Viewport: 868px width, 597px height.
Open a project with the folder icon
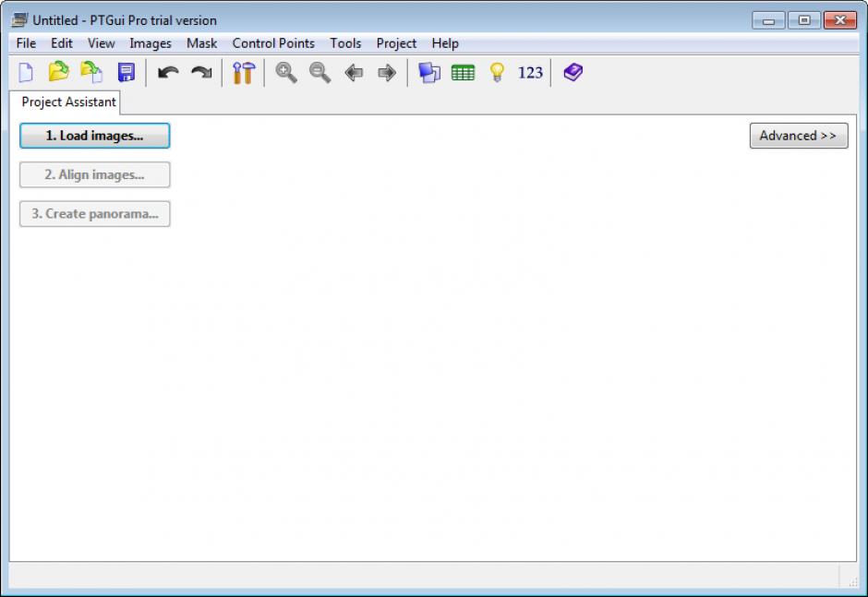coord(59,72)
